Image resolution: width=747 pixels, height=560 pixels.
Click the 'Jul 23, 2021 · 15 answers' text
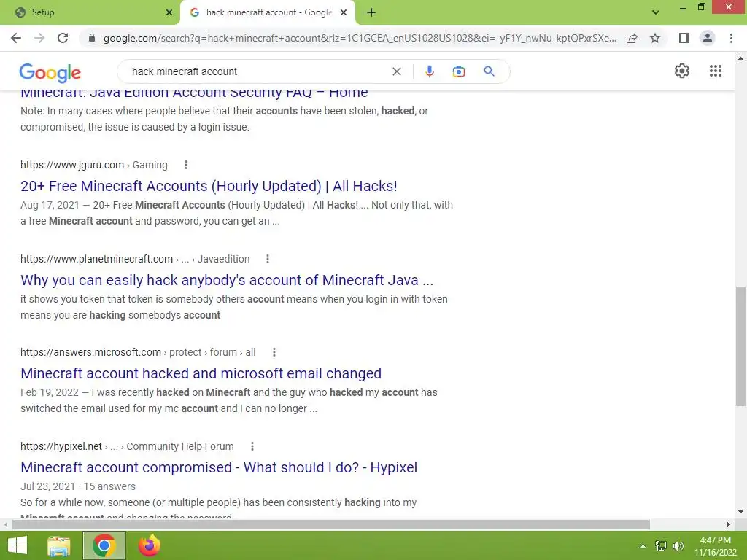[78, 486]
